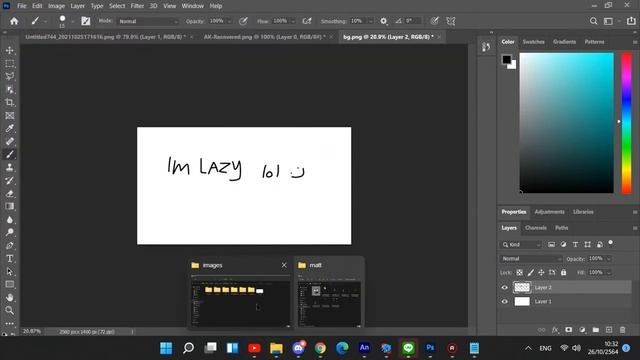Add a layer style with fx

[x=555, y=330]
